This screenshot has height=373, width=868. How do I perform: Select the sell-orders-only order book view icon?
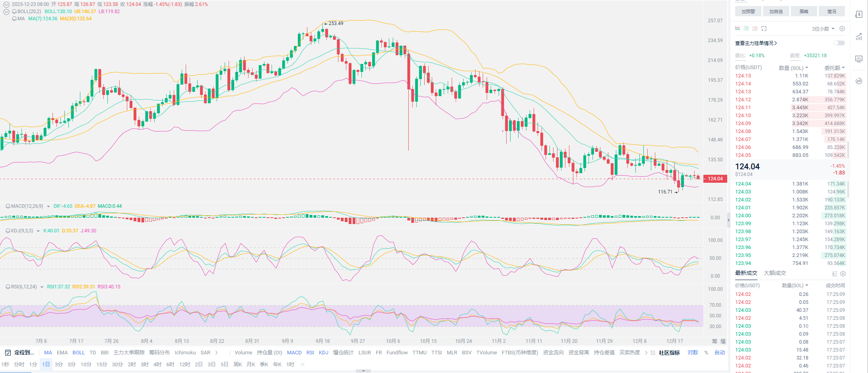(x=755, y=29)
